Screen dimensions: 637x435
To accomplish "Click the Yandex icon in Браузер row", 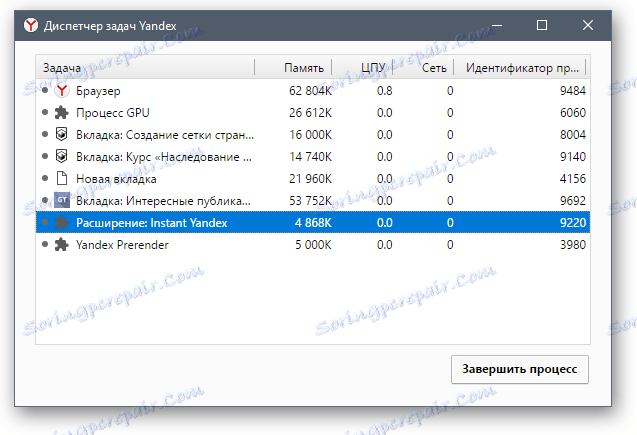I will [62, 91].
